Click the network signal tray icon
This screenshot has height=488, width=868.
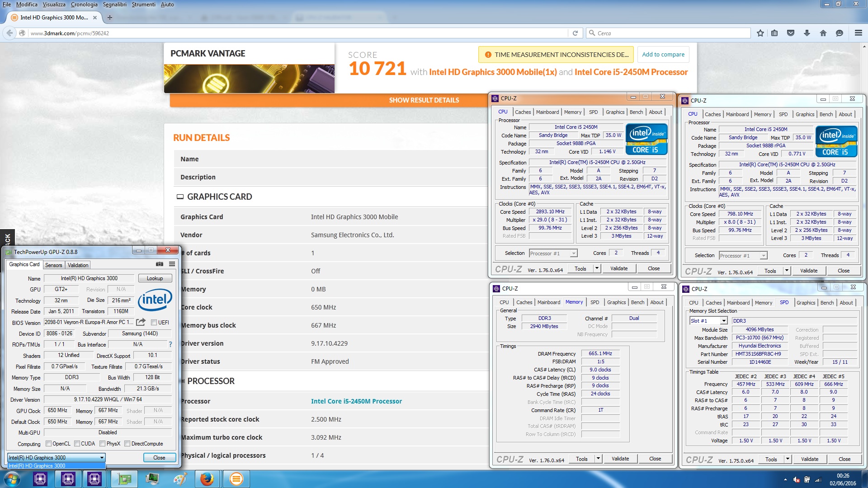pos(817,480)
